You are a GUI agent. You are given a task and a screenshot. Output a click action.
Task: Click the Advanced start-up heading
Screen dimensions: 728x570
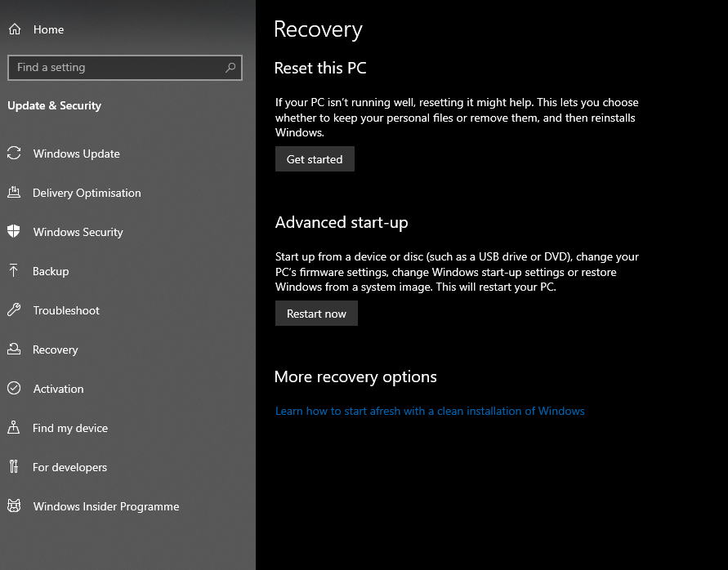[342, 222]
